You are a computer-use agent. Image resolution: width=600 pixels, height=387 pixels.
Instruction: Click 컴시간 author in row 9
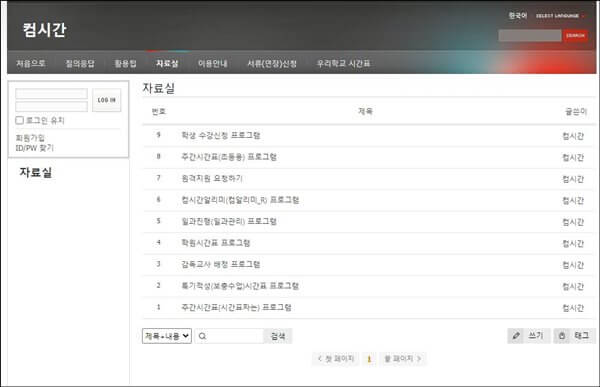pyautogui.click(x=573, y=136)
